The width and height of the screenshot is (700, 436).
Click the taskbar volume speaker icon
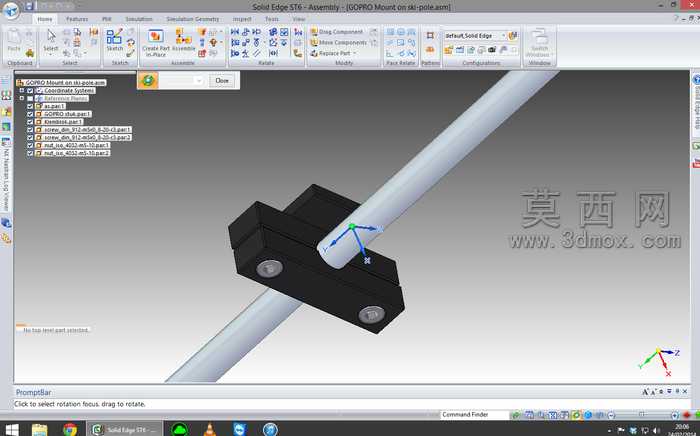coord(656,431)
